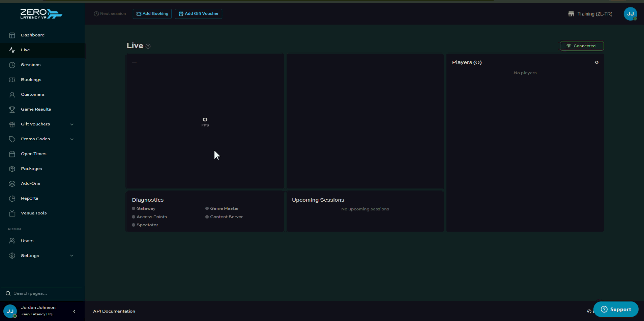Select the Game Results trophy icon
644x321 pixels.
click(12, 109)
